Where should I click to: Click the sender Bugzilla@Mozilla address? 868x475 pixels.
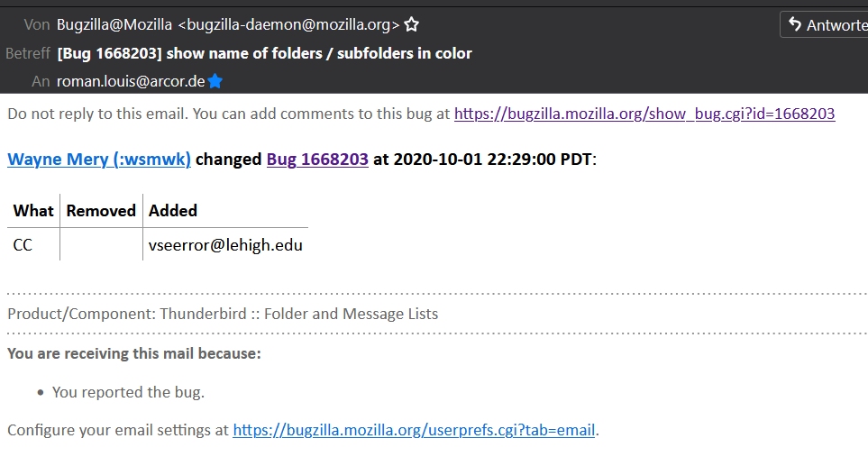pyautogui.click(x=228, y=25)
